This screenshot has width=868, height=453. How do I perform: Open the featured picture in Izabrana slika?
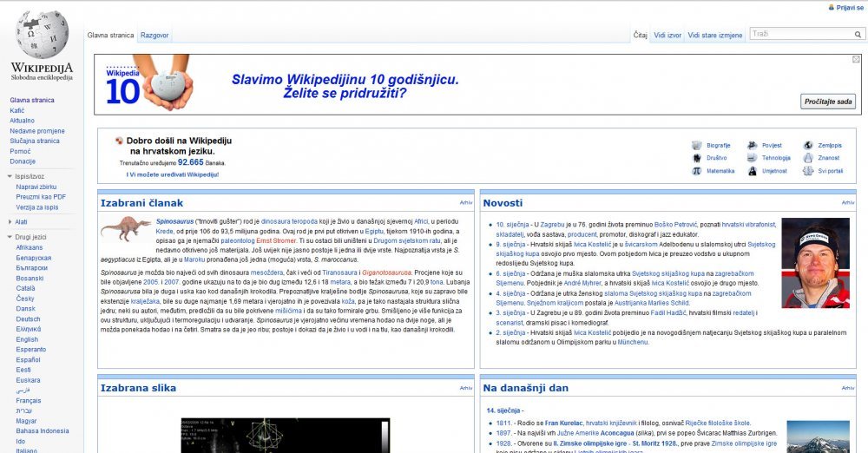click(x=286, y=436)
